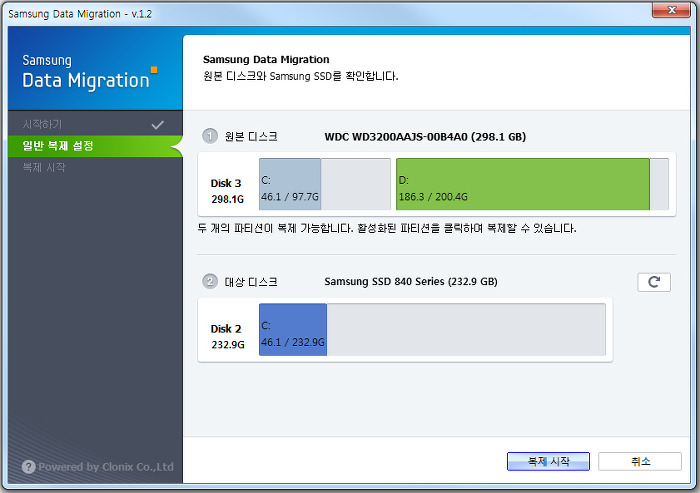
Task: Click the step 2 circle for 대상 디스크
Action: (x=210, y=281)
